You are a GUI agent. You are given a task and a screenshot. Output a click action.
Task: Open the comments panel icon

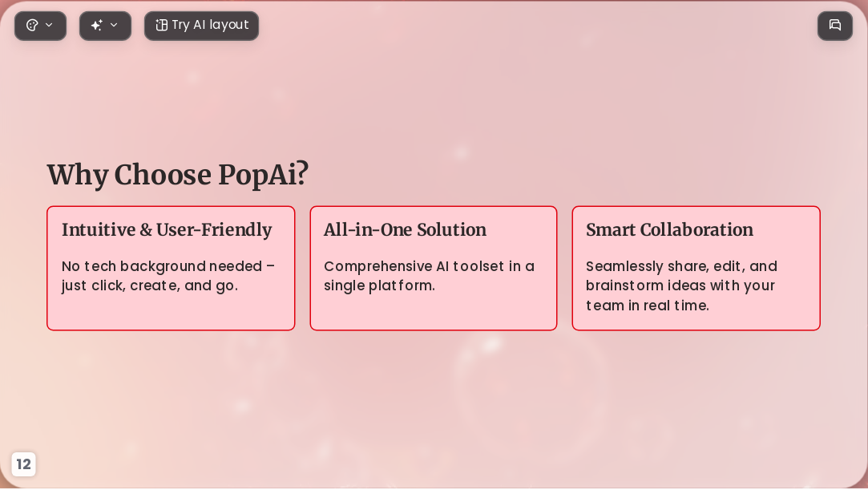pos(835,26)
